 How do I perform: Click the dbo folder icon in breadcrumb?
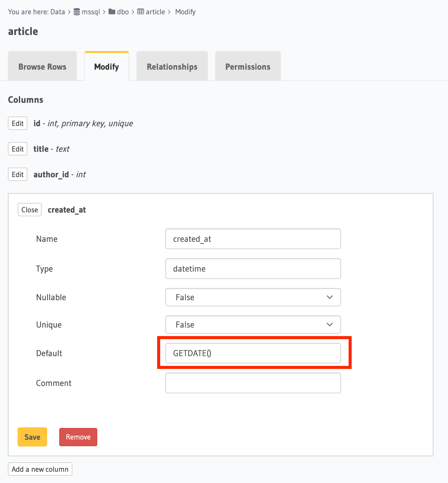point(112,12)
